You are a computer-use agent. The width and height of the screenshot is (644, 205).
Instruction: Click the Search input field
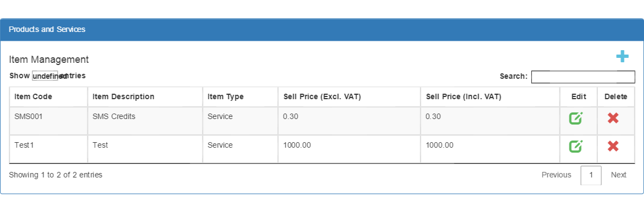click(x=583, y=77)
